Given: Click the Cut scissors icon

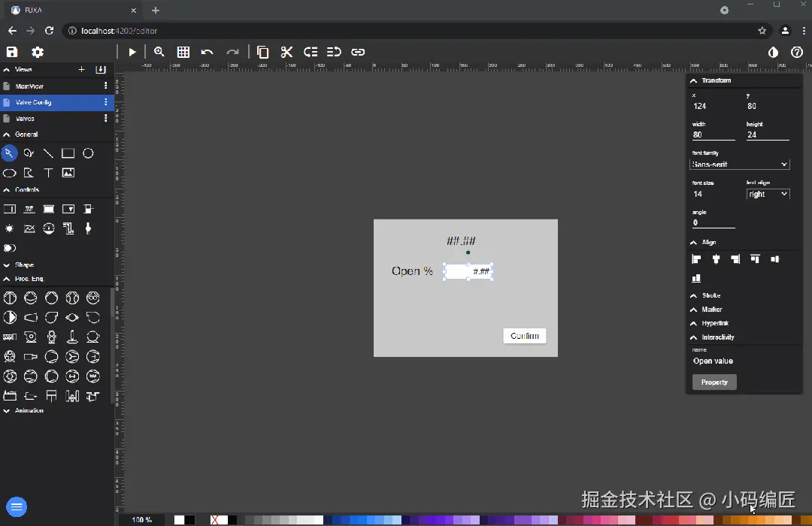Looking at the screenshot, I should click(x=286, y=52).
